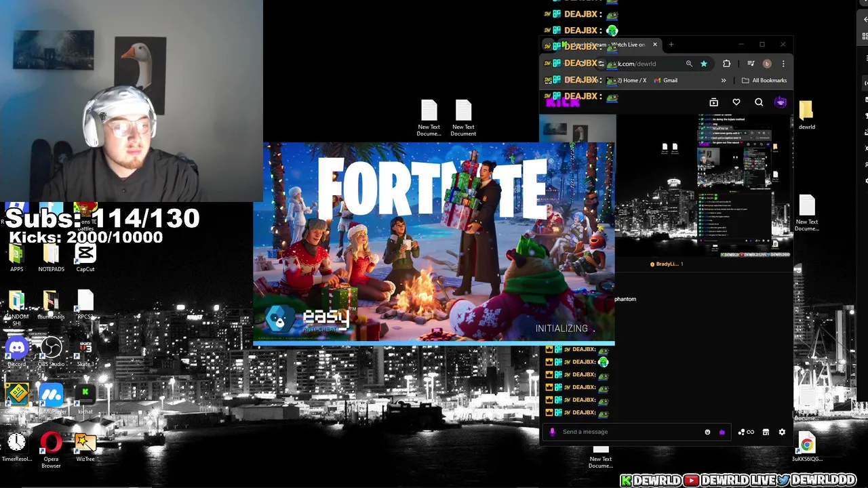Open the emoji picker in chat
Screen dimensions: 868x488
coord(707,432)
